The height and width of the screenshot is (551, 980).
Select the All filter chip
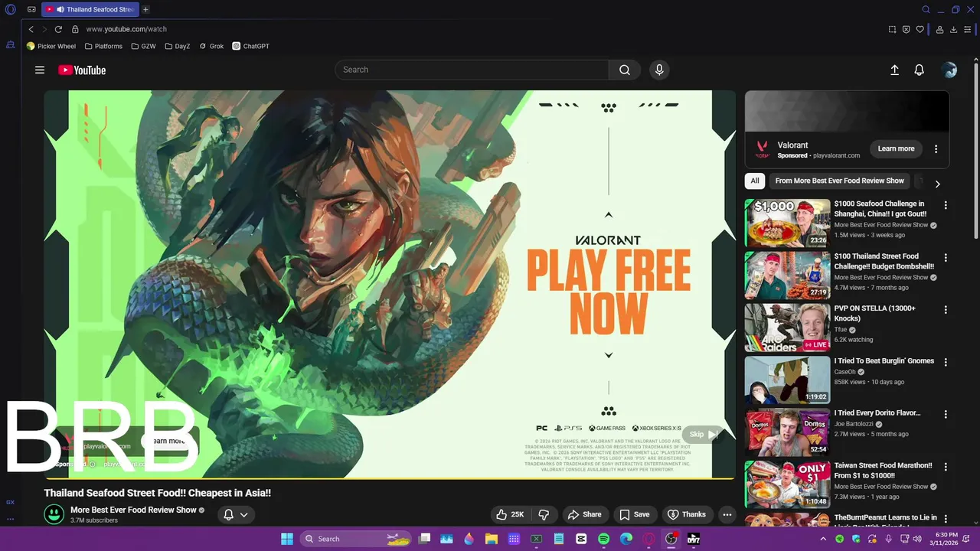755,181
